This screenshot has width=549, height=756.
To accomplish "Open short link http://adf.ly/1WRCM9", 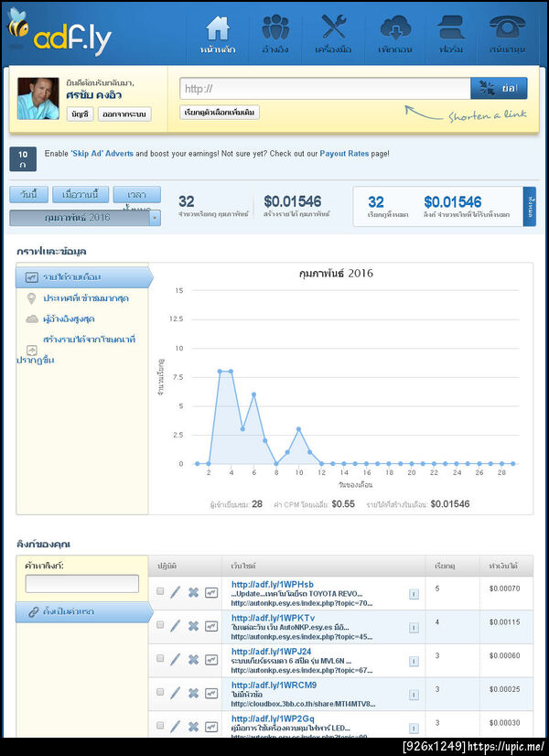I will (x=274, y=686).
